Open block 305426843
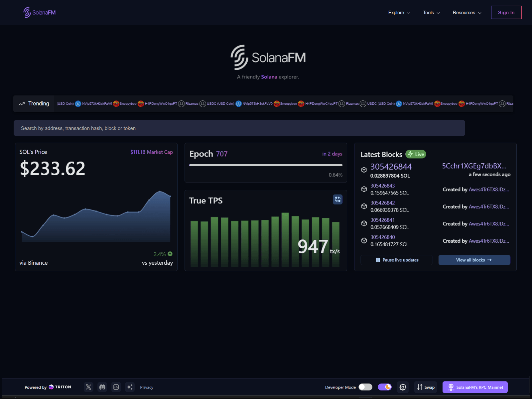 [x=383, y=186]
